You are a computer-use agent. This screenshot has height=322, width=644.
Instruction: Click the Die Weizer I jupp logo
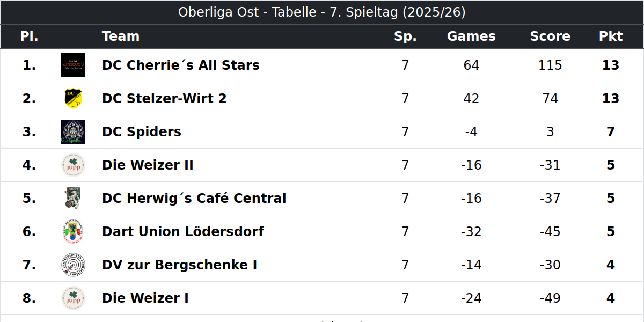[x=73, y=298]
